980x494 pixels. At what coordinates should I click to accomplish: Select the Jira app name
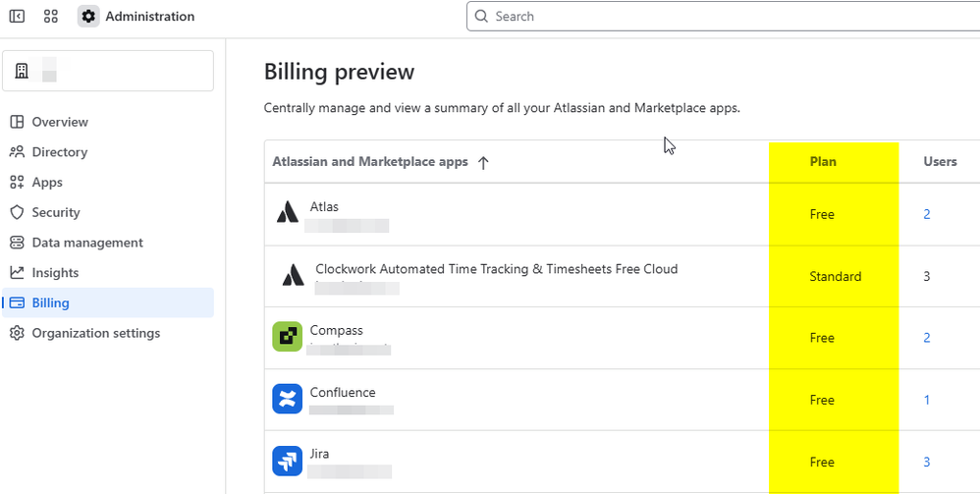coord(319,454)
